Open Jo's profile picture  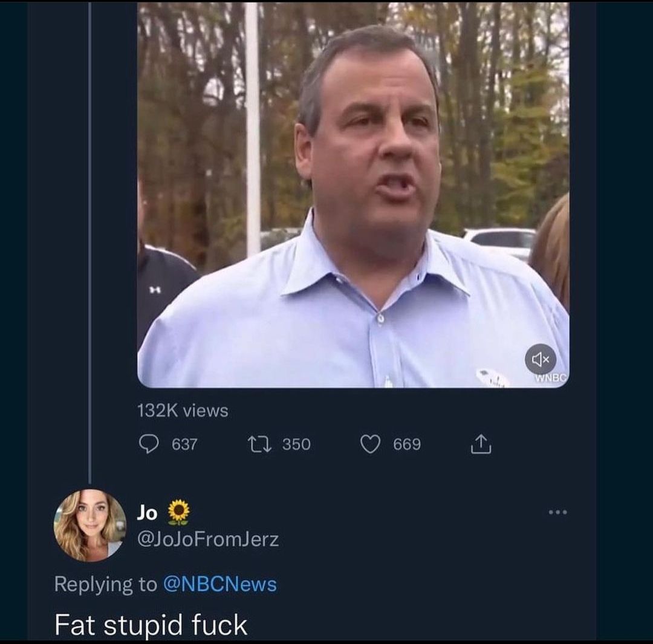(x=90, y=525)
